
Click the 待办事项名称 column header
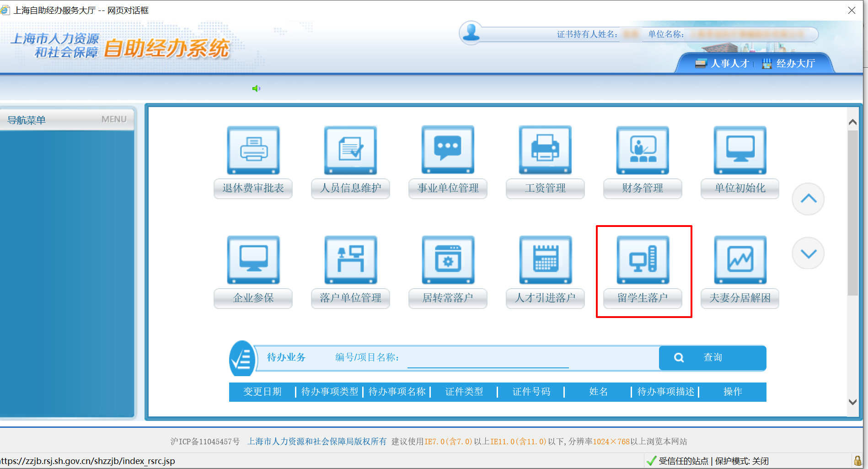(x=397, y=392)
